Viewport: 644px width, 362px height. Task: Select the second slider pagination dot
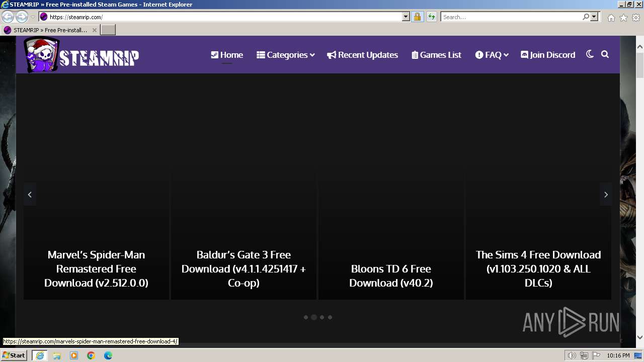coord(314,317)
